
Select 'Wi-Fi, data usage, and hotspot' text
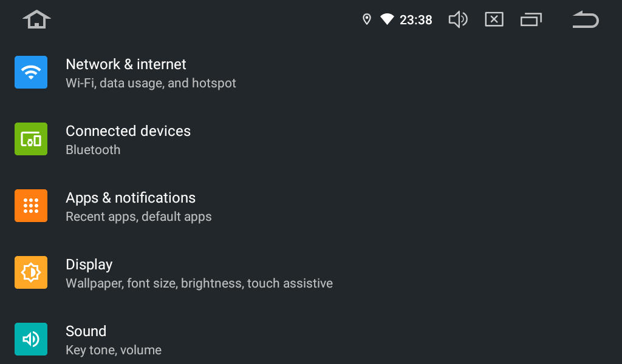(x=151, y=83)
